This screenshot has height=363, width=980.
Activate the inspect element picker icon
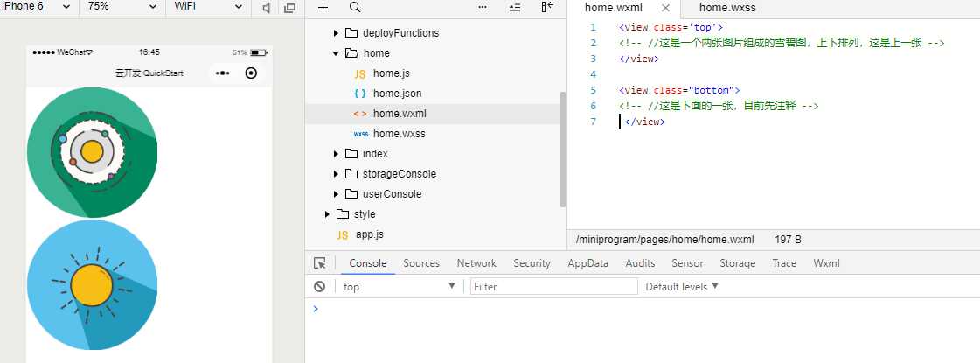[320, 263]
